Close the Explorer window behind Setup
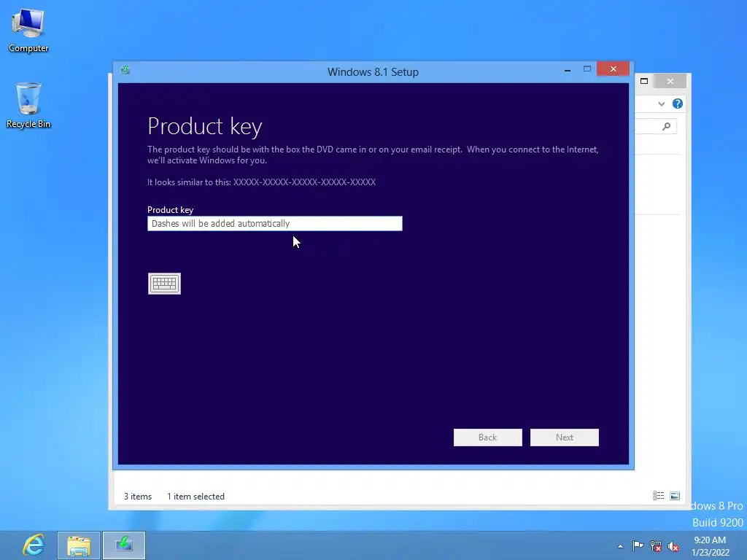This screenshot has height=560, width=747. tap(670, 82)
